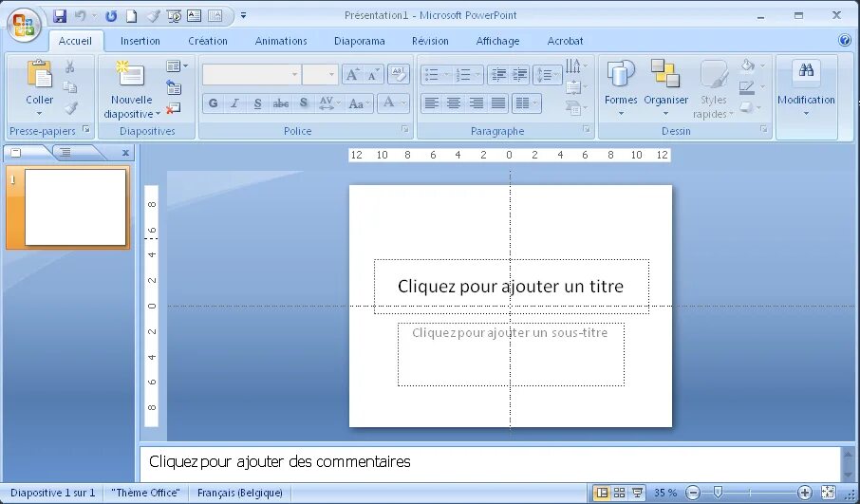Cut selection with the scissors icon

pos(69,66)
